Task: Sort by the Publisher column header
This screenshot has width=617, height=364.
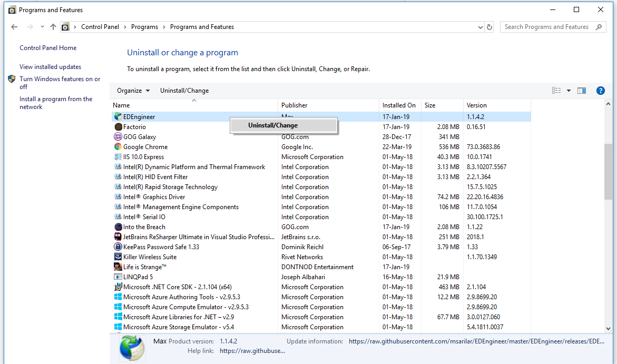Action: pyautogui.click(x=329, y=105)
